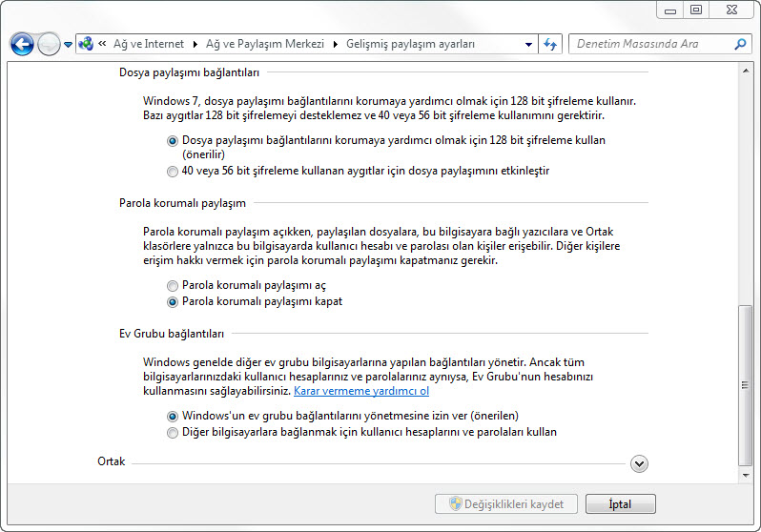Click Gelişmiş paylaşım ayarları breadcrumb
This screenshot has width=761, height=532.
point(410,44)
